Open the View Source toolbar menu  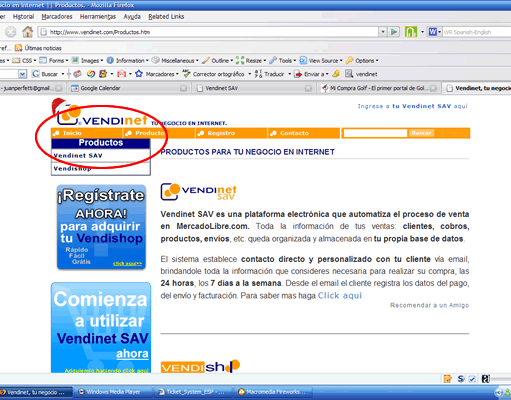321,60
